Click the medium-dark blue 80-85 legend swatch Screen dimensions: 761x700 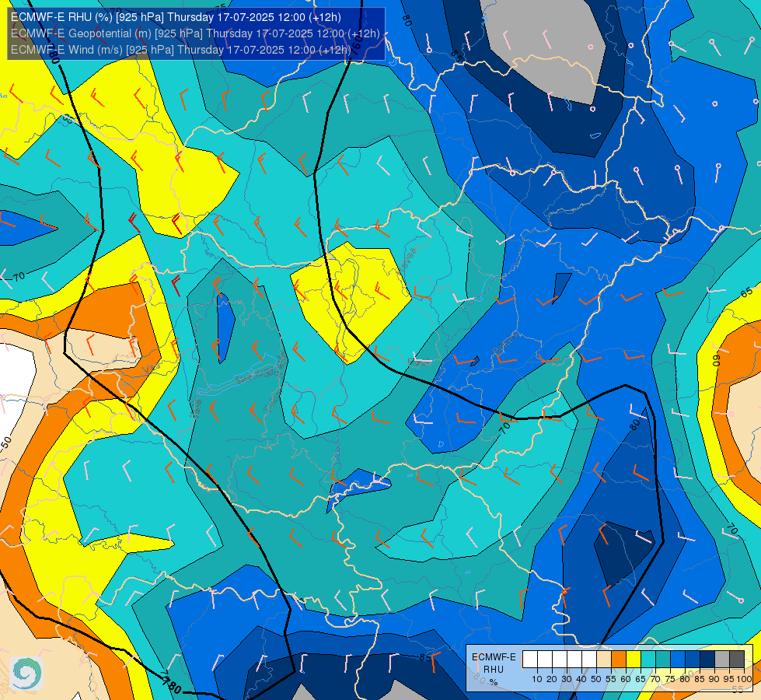(693, 660)
